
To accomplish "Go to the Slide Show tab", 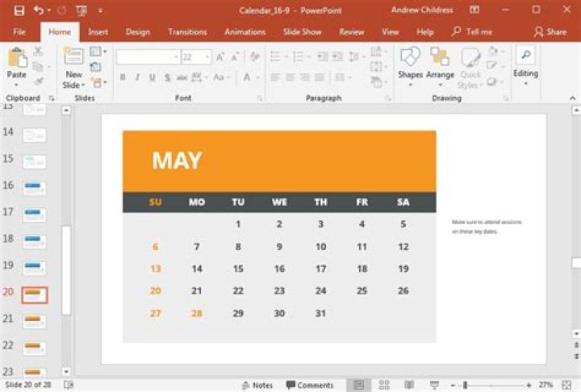I will pyautogui.click(x=302, y=32).
